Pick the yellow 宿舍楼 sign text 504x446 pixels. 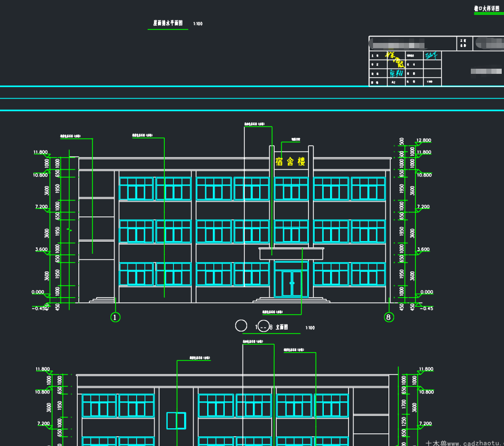[290, 161]
